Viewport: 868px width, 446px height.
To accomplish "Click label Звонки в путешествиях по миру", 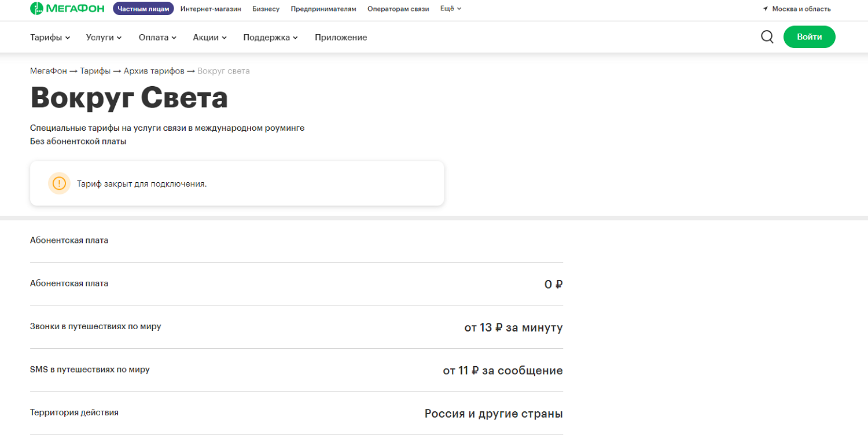I will tap(95, 326).
